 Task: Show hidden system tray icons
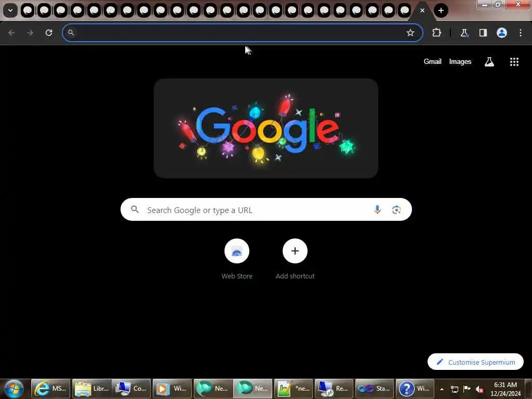[442, 389]
